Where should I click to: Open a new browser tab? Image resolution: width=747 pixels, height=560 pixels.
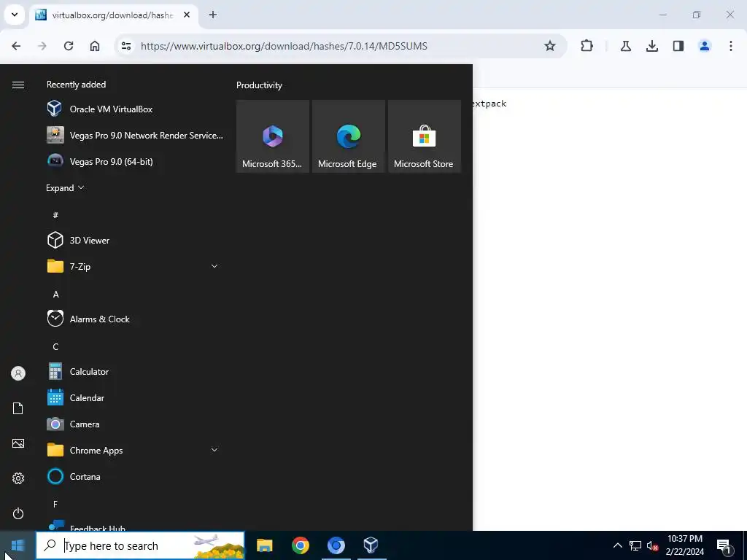[x=213, y=15]
